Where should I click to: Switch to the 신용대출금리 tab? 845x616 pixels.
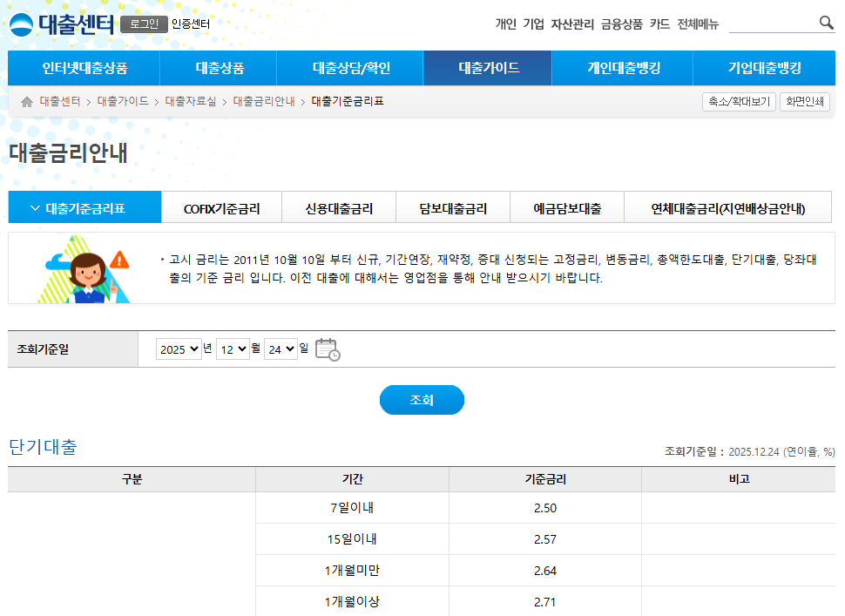click(x=339, y=208)
